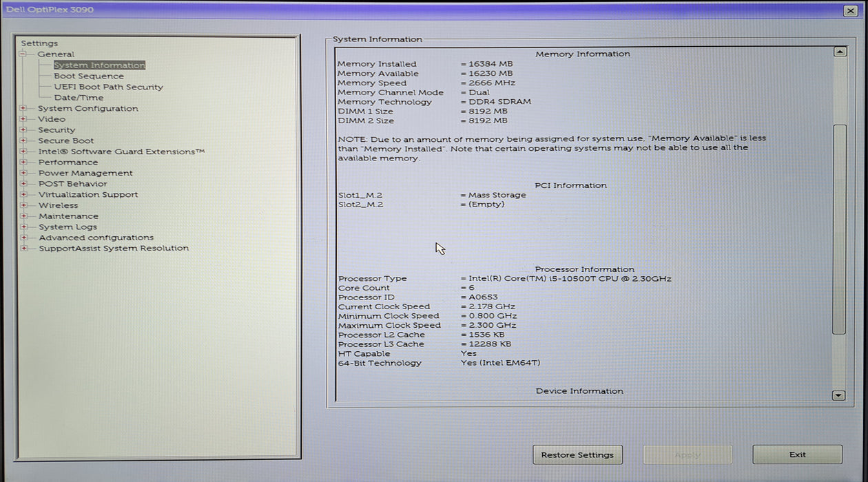Expand the Advanced configurations node

pyautogui.click(x=23, y=238)
